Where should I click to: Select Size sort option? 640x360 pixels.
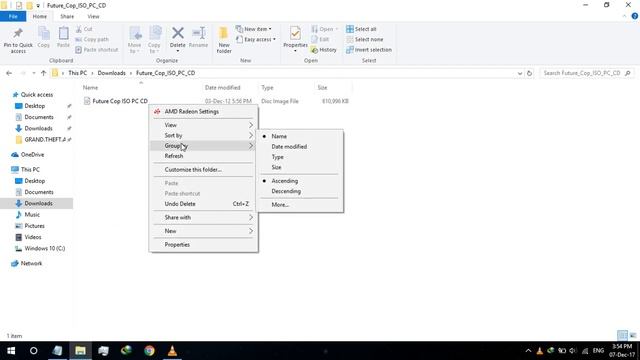click(x=300, y=167)
